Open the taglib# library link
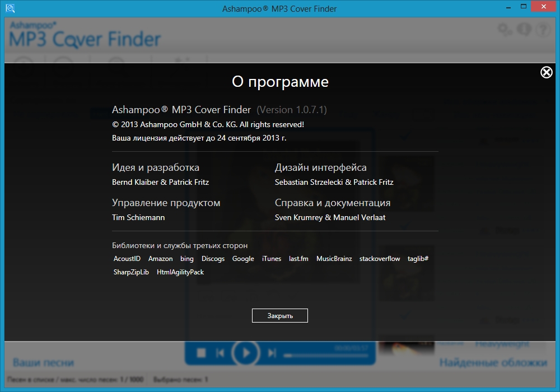Image resolution: width=560 pixels, height=392 pixels. click(418, 259)
